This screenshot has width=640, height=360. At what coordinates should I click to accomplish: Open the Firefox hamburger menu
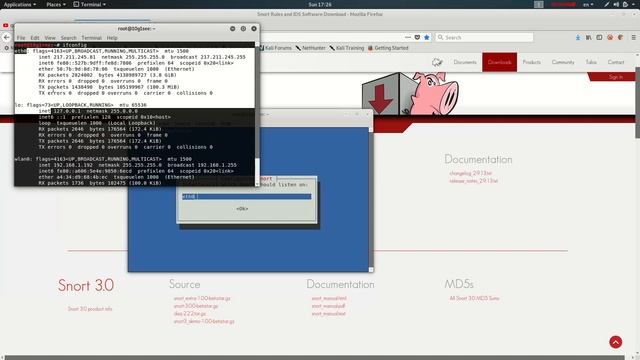pos(633,37)
